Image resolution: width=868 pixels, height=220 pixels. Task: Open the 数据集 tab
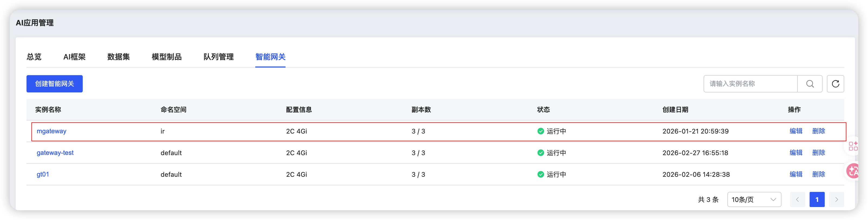(119, 57)
